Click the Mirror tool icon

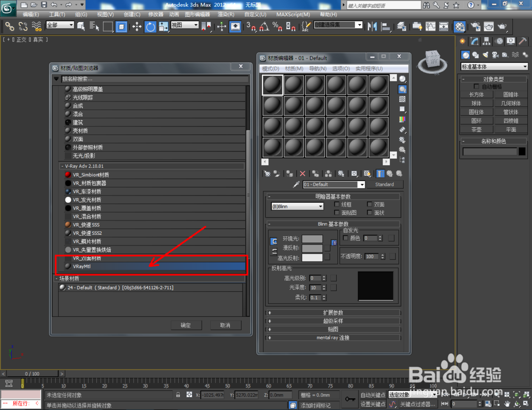[372, 27]
